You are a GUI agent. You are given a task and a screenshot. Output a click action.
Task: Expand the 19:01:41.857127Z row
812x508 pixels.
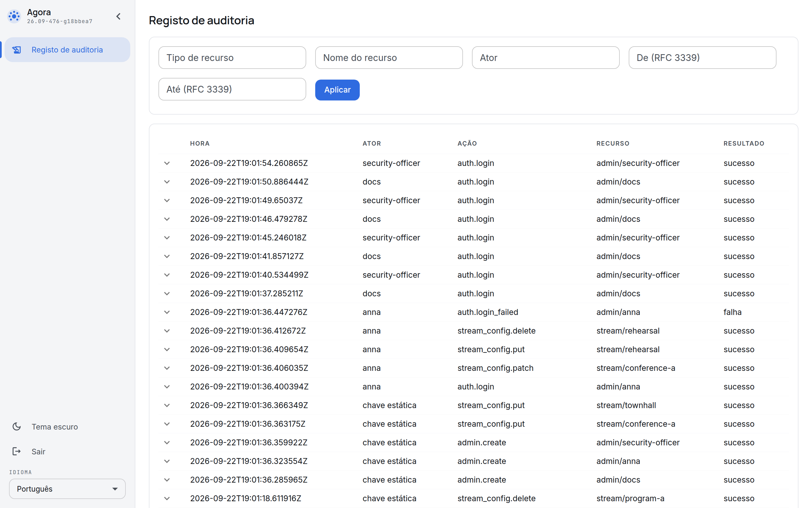[x=167, y=256]
